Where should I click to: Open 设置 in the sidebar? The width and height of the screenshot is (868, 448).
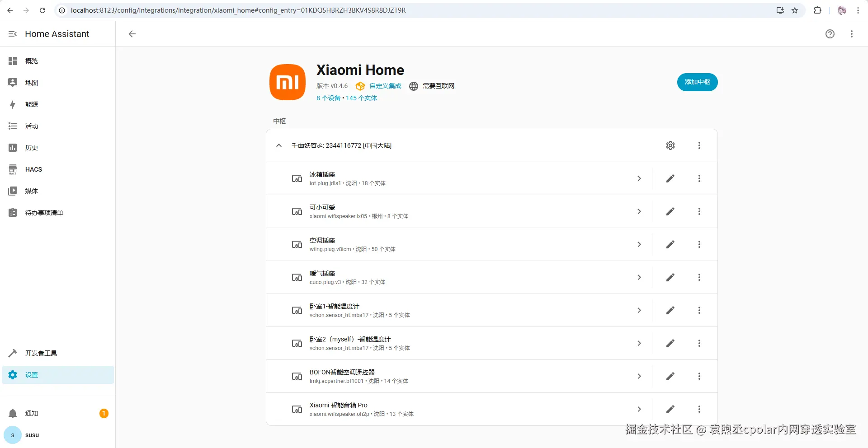[x=58, y=375]
